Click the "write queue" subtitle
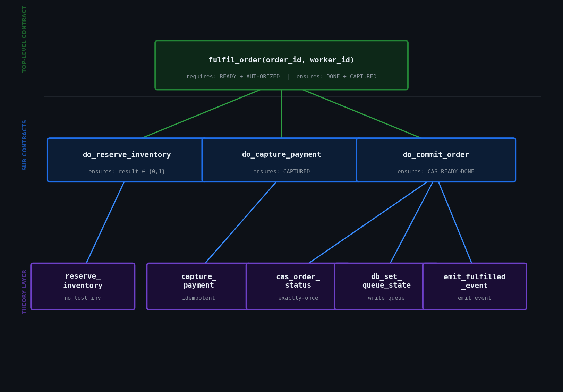 coord(386,298)
